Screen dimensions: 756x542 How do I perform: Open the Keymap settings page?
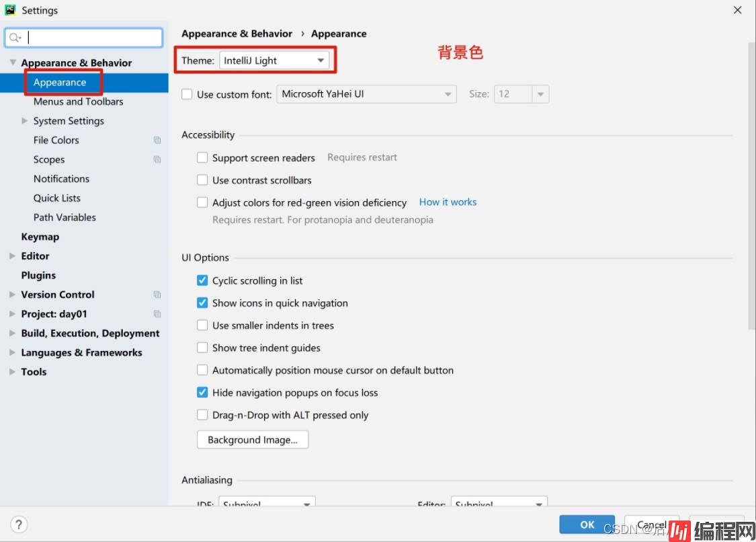40,237
